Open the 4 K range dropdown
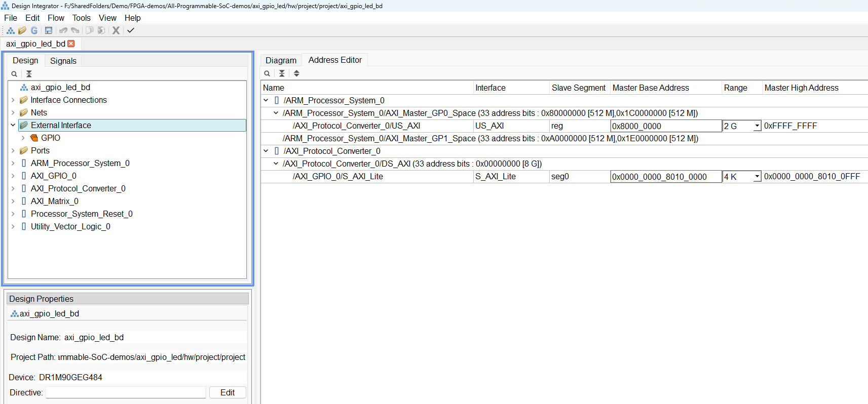 point(757,176)
